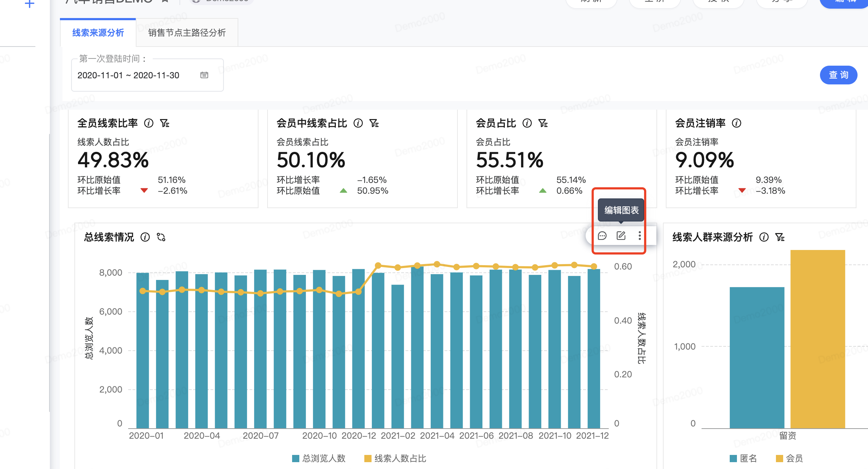Show info for 会员中线索占比 card
Image resolution: width=868 pixels, height=469 pixels.
click(x=358, y=123)
